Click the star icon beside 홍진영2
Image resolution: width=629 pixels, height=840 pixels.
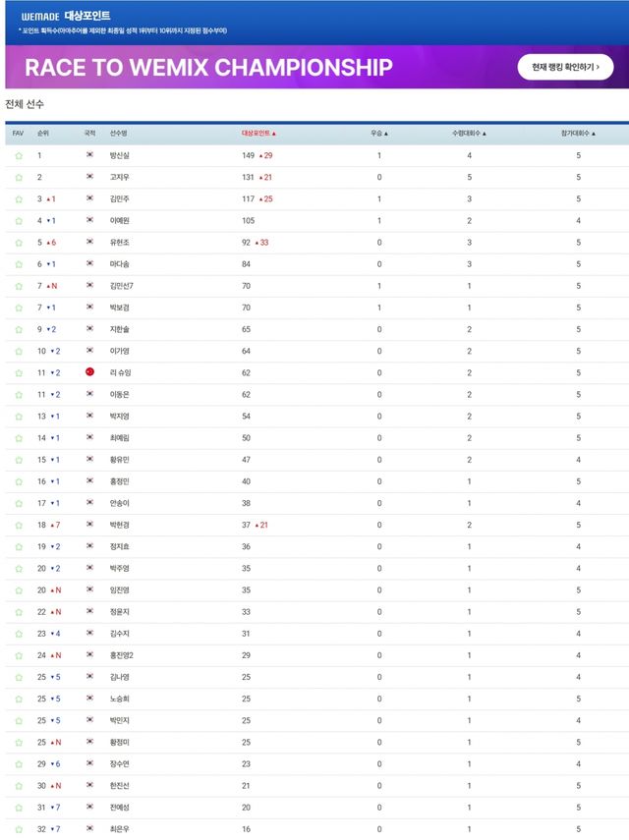[x=18, y=655]
